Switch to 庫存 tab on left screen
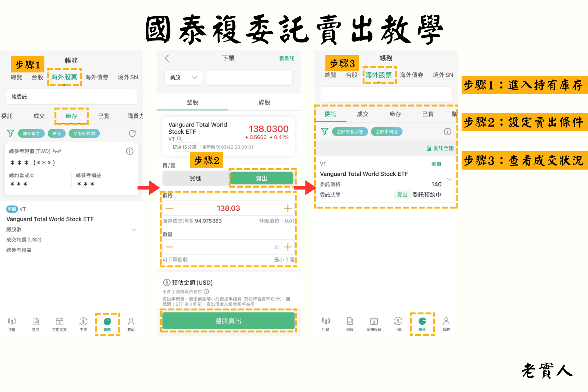The width and height of the screenshot is (588, 392). click(72, 116)
